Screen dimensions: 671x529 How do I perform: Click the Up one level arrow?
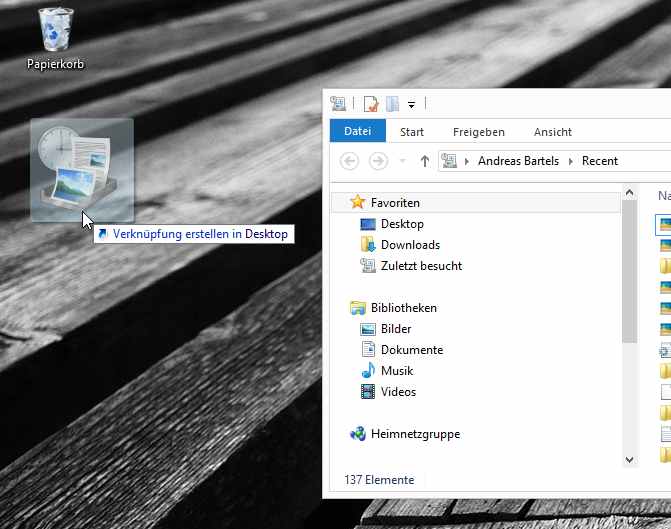click(425, 161)
